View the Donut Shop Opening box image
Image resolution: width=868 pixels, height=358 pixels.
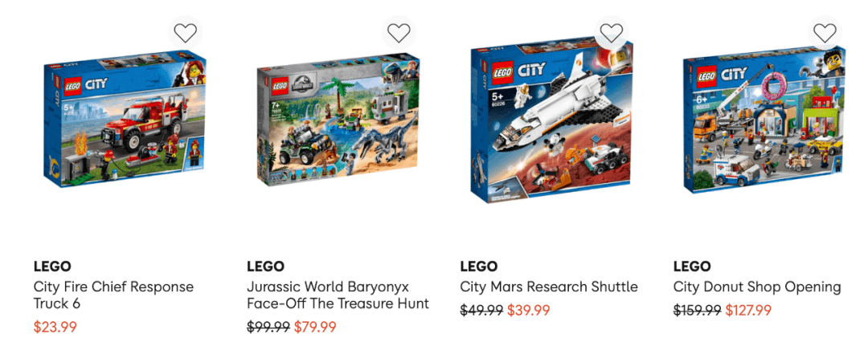765,120
